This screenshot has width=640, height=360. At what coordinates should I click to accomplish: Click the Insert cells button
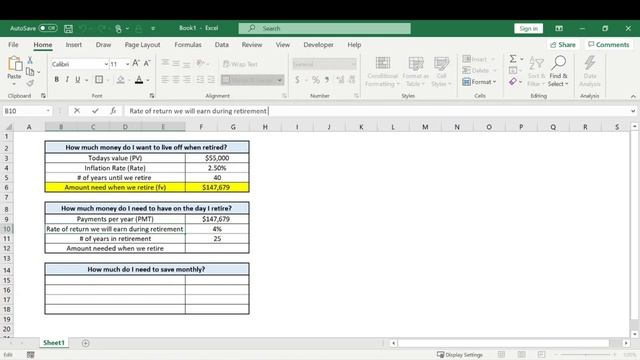coord(478,59)
